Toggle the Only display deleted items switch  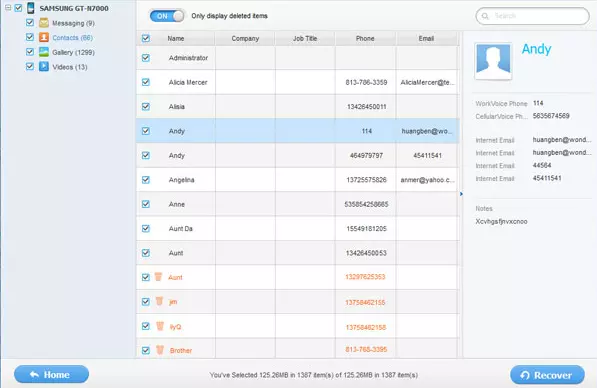coord(167,16)
